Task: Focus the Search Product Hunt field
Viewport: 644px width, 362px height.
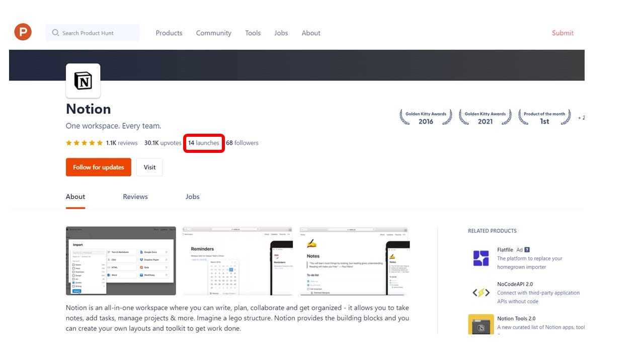Action: 93,33
